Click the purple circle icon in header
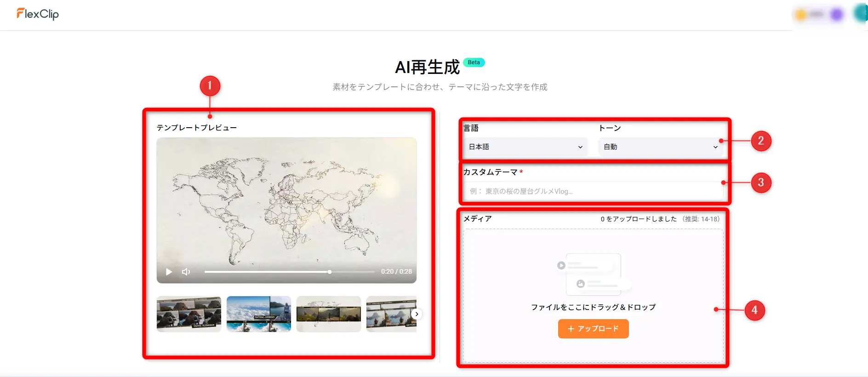The height and width of the screenshot is (377, 868). coord(837,15)
